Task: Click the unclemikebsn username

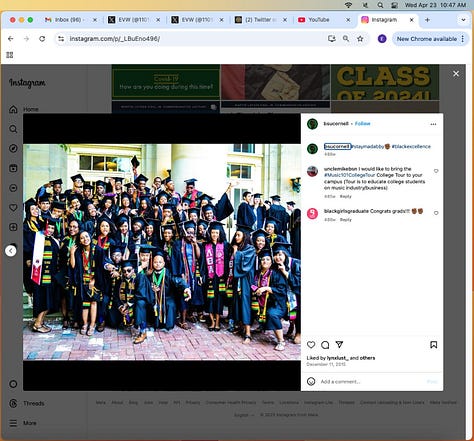Action: (340, 169)
